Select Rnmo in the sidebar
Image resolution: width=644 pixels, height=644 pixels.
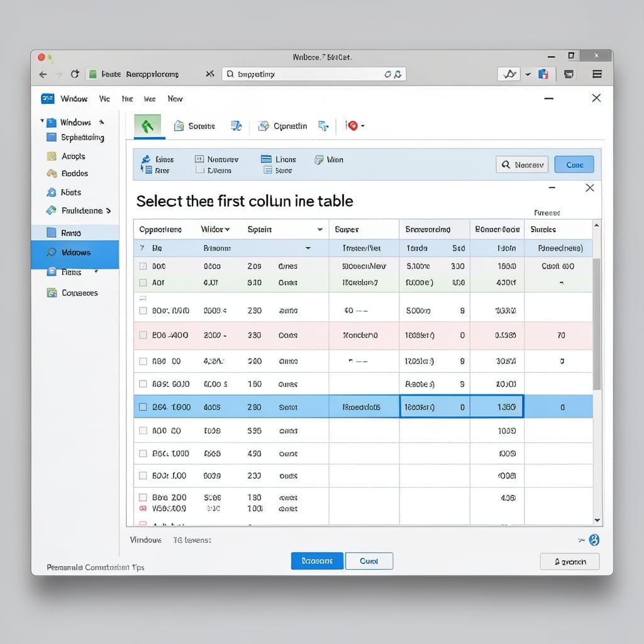pos(75,233)
